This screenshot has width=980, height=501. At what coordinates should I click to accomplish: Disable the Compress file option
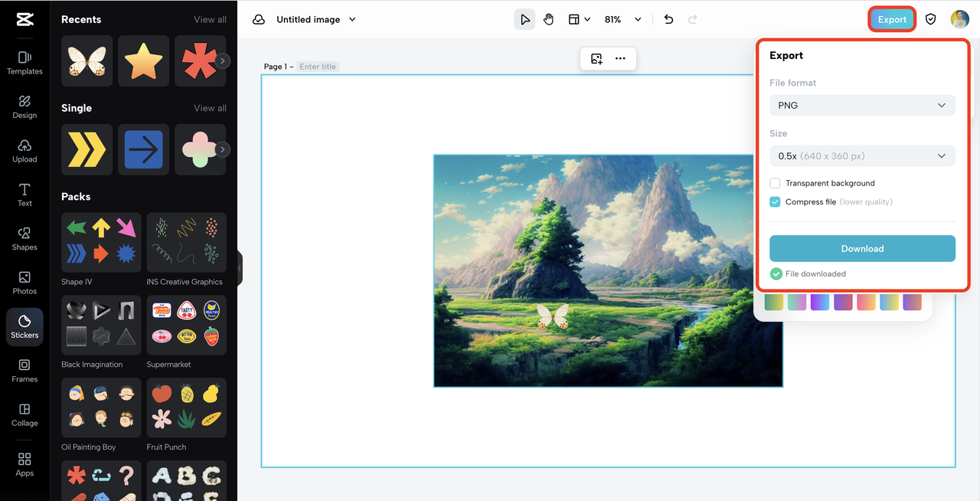click(775, 201)
